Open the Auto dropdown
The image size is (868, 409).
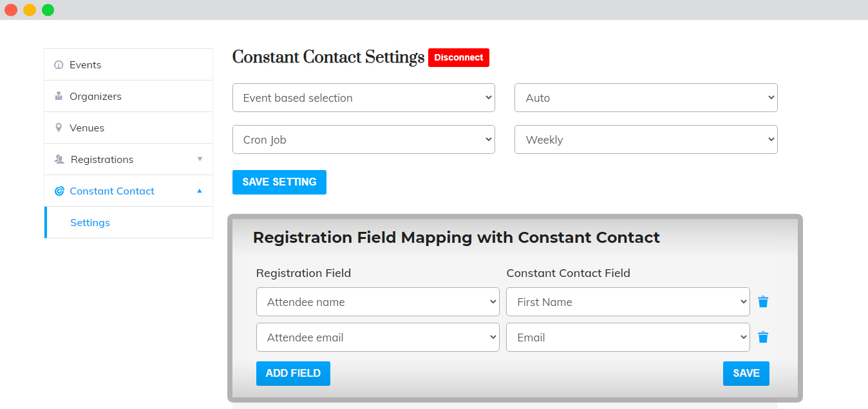click(x=646, y=98)
